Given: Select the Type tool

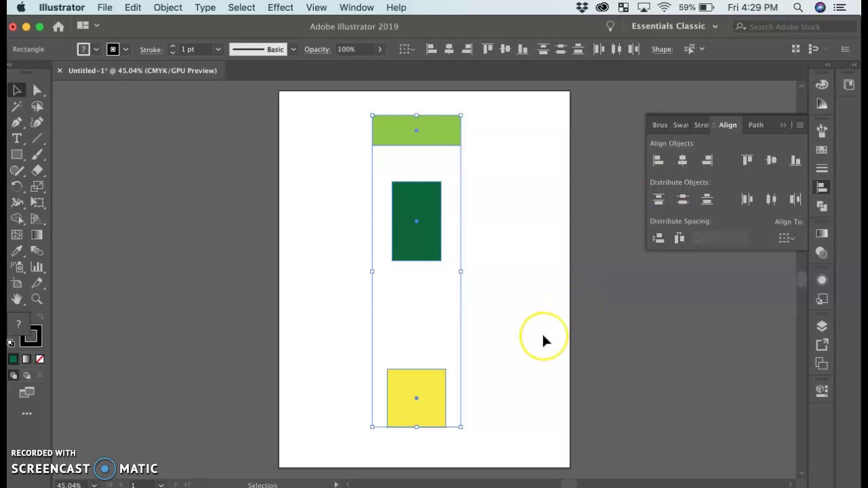Looking at the screenshot, I should coord(17,138).
